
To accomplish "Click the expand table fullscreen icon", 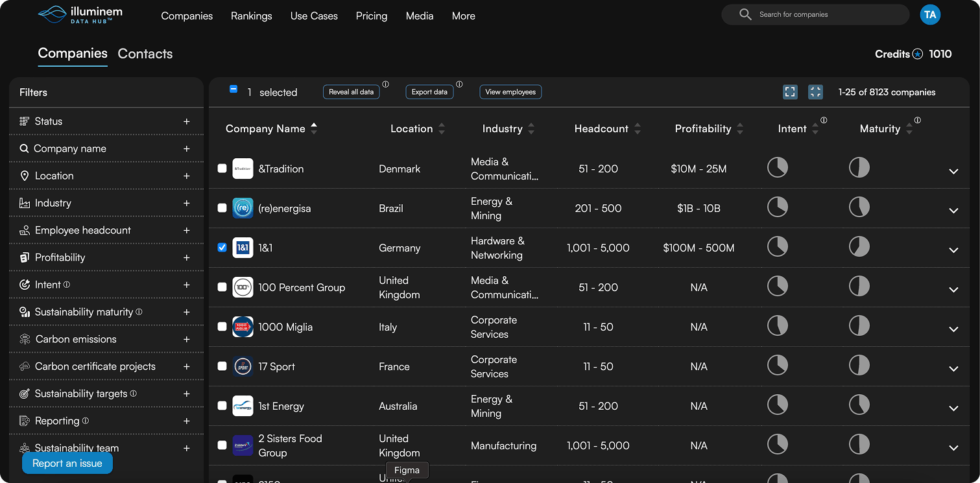I will 790,92.
